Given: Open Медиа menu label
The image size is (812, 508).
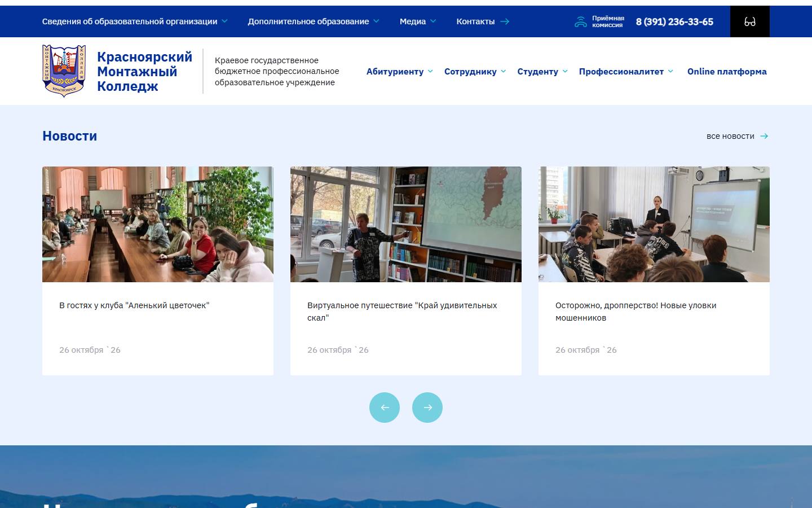Looking at the screenshot, I should [413, 21].
